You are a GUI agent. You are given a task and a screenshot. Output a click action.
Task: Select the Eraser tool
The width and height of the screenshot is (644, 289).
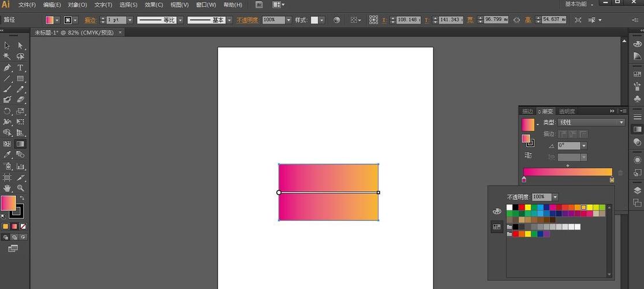(20, 100)
